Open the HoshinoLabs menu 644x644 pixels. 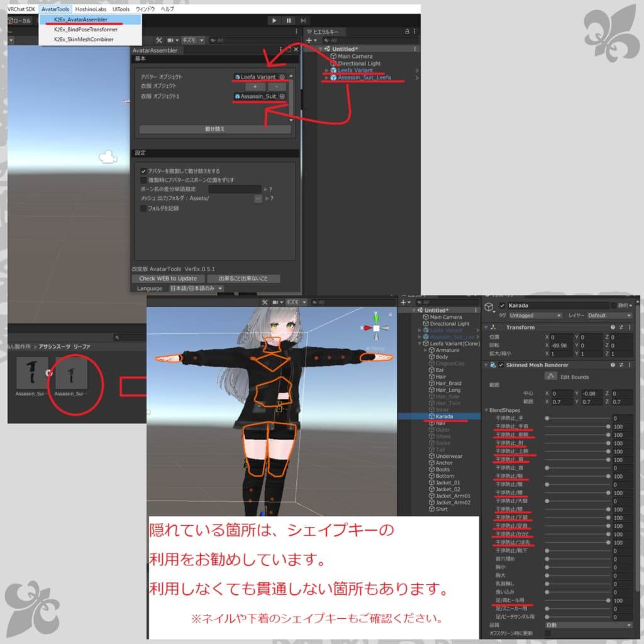pyautogui.click(x=91, y=9)
